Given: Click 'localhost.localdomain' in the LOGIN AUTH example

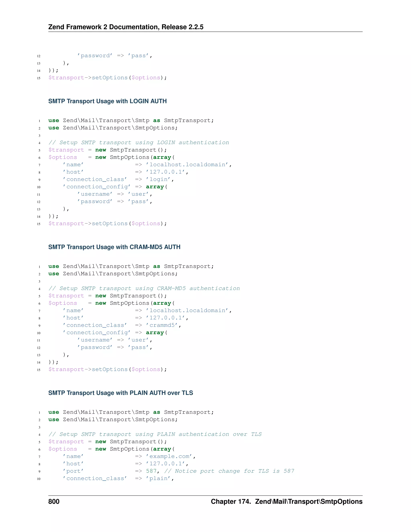Looking at the screenshot, I should click(x=187, y=165).
